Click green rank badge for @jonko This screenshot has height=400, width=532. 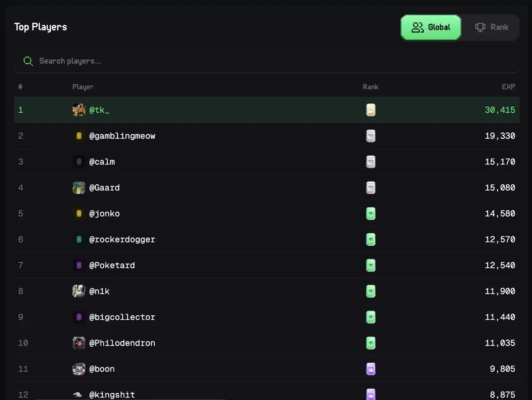(x=371, y=214)
